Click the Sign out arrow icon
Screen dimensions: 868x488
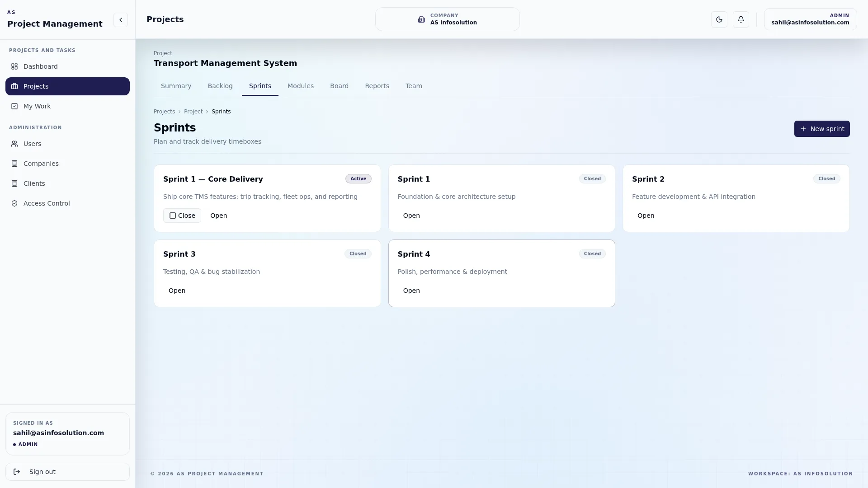point(17,472)
